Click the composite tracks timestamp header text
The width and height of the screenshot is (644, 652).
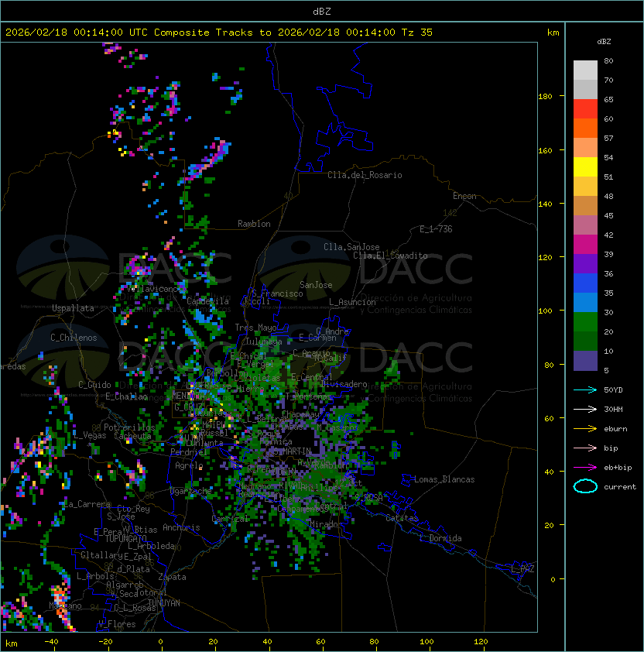219,33
